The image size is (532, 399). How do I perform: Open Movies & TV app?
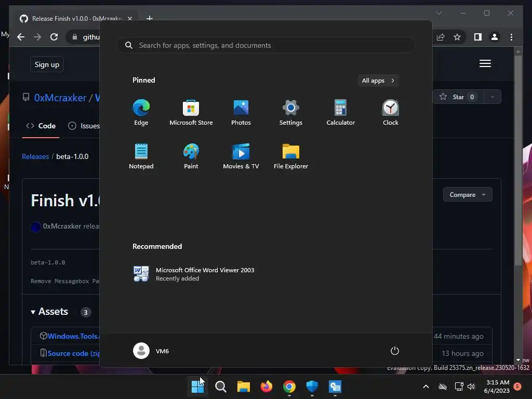[241, 156]
